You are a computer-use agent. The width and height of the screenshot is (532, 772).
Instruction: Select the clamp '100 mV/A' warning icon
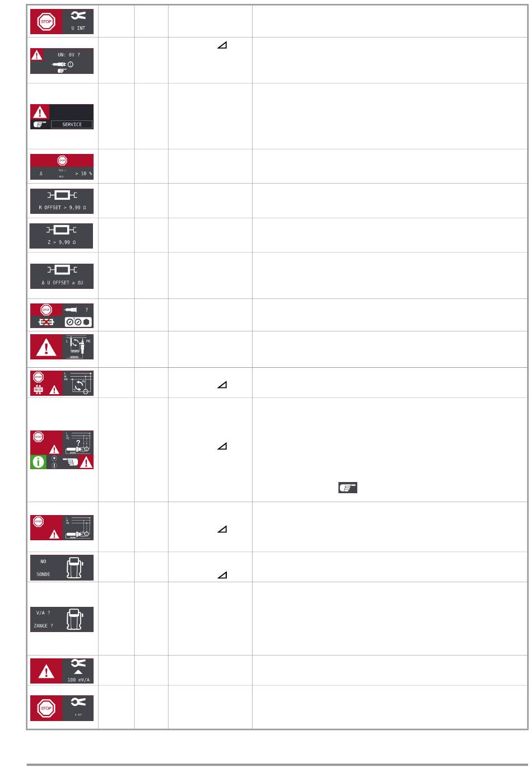[x=62, y=671]
